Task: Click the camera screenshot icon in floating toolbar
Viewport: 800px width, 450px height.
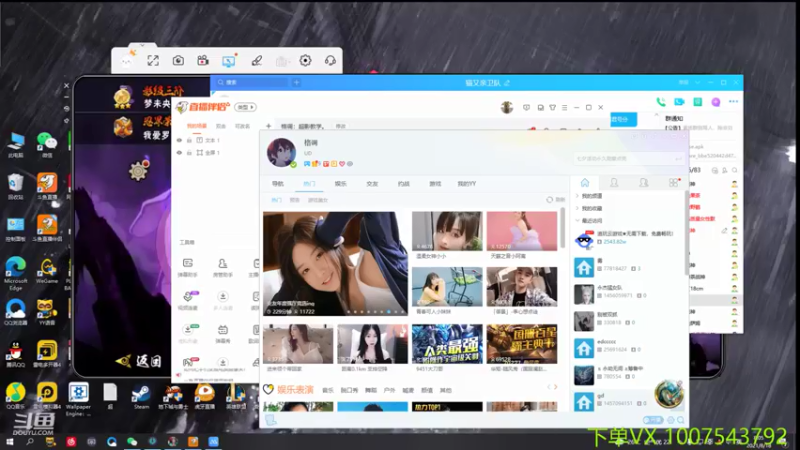Action: pyautogui.click(x=178, y=61)
